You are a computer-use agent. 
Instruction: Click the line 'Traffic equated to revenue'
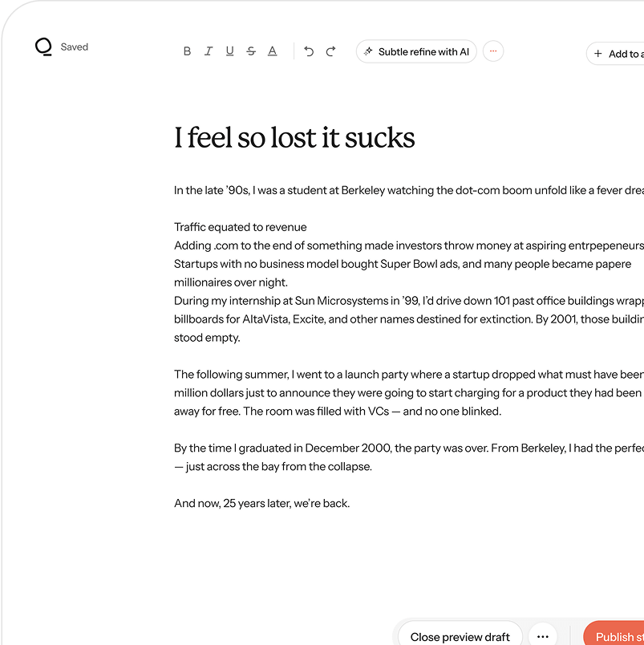(241, 227)
